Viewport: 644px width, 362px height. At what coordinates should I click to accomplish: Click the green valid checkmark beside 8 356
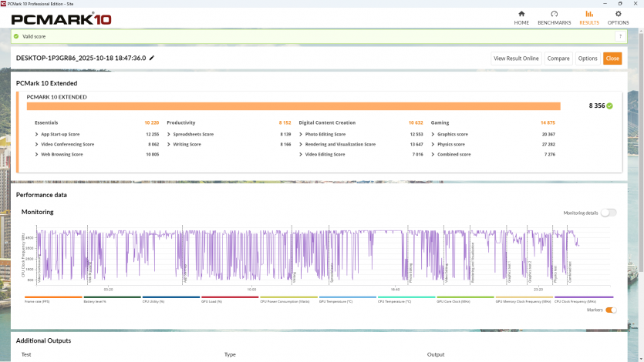point(609,106)
